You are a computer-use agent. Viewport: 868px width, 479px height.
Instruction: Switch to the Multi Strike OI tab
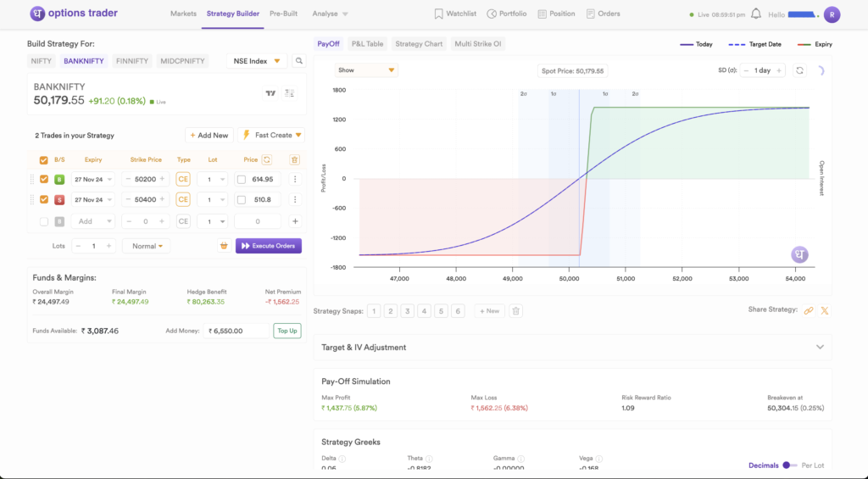tap(478, 44)
